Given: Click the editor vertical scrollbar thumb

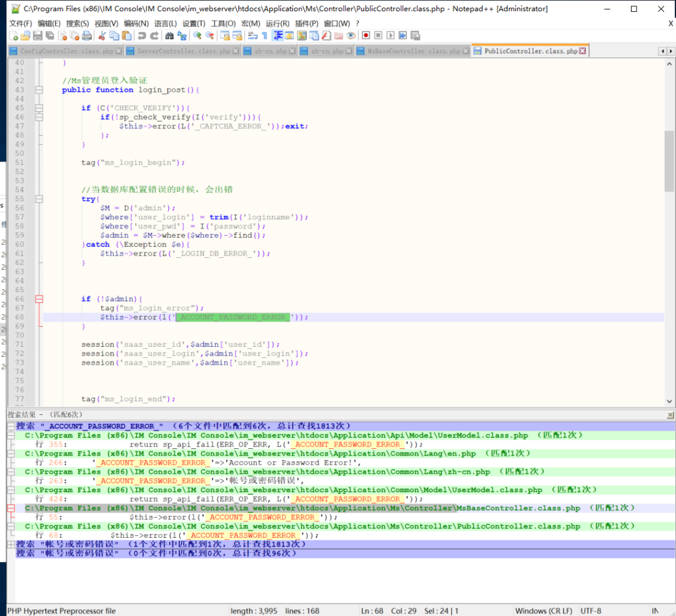Looking at the screenshot, I should (669, 161).
